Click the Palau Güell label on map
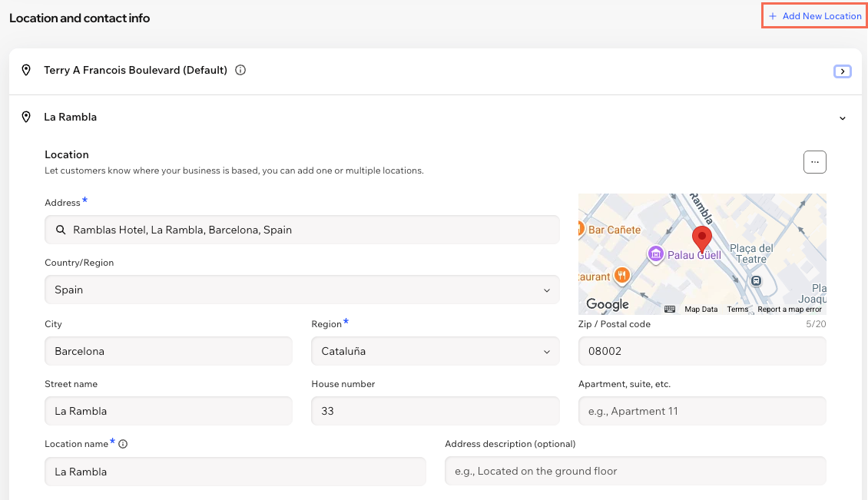The height and width of the screenshot is (500, 868). pyautogui.click(x=694, y=255)
